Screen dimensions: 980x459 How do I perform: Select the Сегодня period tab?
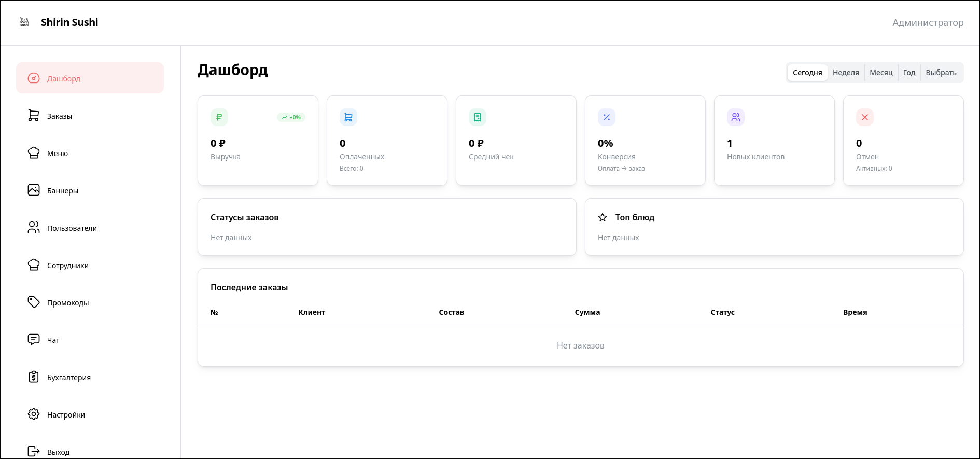807,73
